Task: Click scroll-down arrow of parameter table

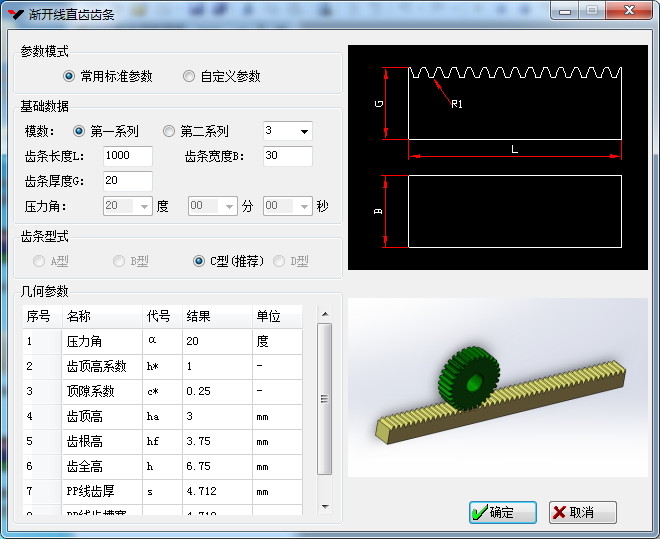Action: [x=325, y=507]
